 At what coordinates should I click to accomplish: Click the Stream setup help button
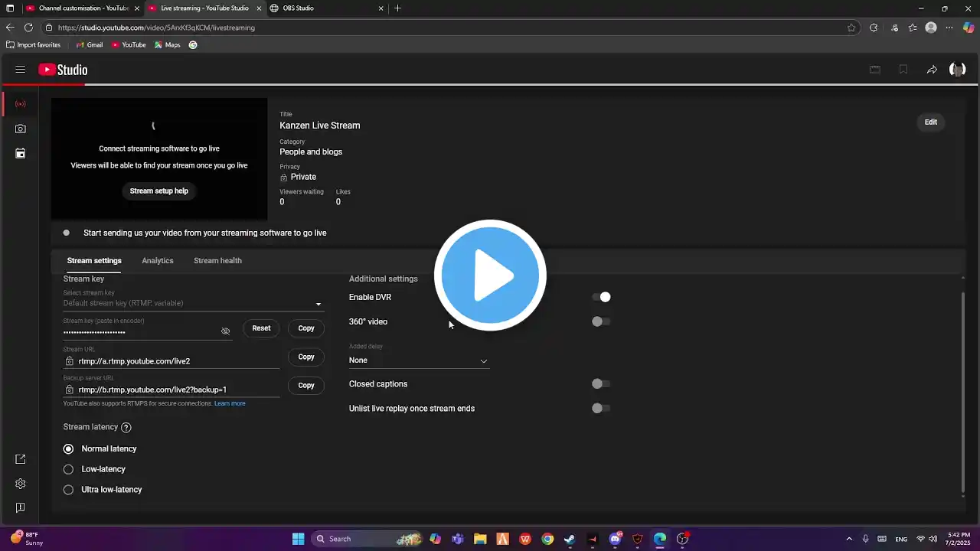coord(159,191)
